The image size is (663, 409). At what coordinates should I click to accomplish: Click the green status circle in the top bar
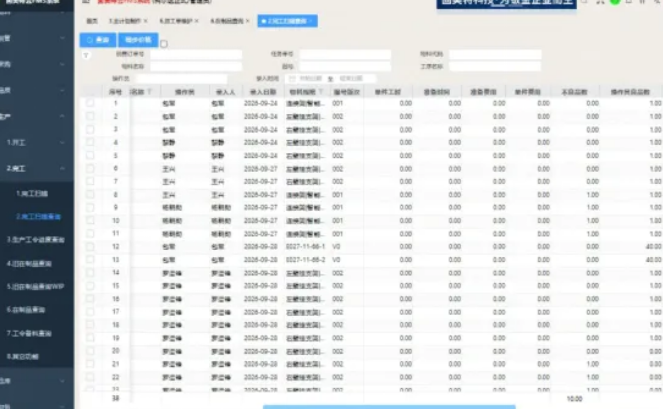pyautogui.click(x=615, y=2)
